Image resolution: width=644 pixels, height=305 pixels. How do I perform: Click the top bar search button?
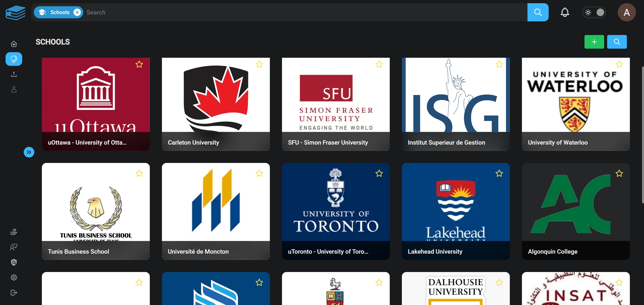point(538,12)
